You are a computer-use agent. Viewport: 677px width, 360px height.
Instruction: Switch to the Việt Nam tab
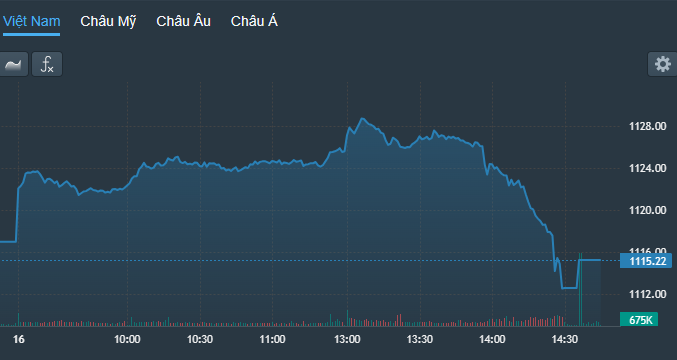point(32,21)
